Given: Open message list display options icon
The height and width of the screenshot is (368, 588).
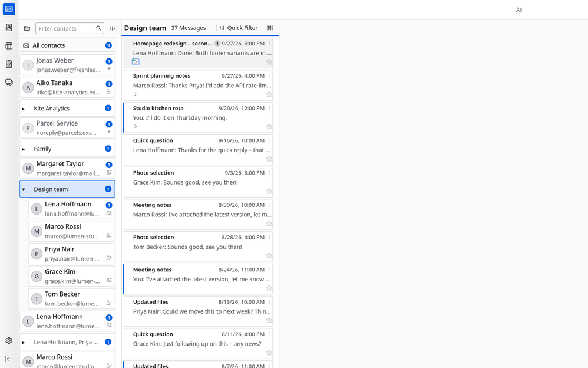Looking at the screenshot, I should tap(270, 28).
